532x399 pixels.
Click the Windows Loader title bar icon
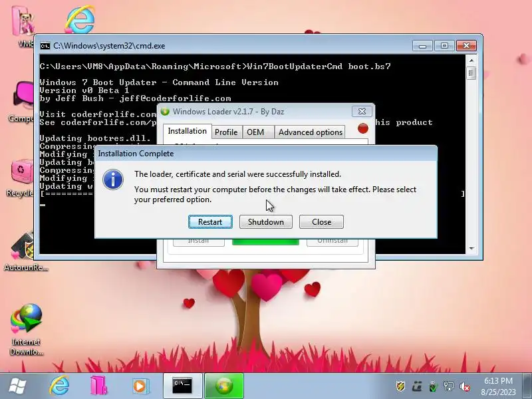pyautogui.click(x=165, y=111)
